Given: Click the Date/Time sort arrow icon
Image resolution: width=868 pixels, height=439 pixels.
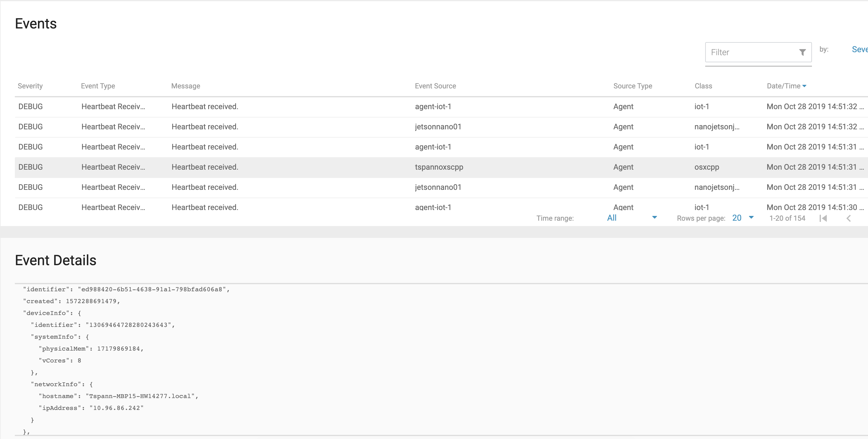Looking at the screenshot, I should (805, 86).
